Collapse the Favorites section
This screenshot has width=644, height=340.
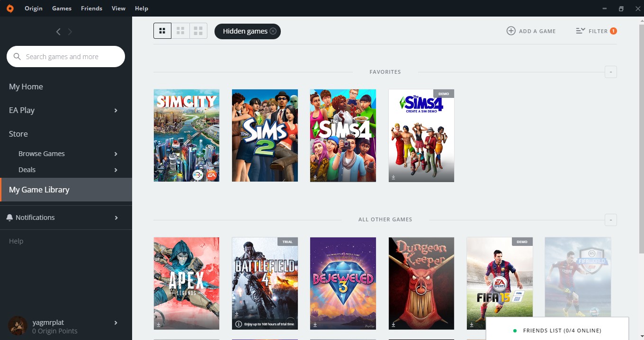tap(611, 72)
